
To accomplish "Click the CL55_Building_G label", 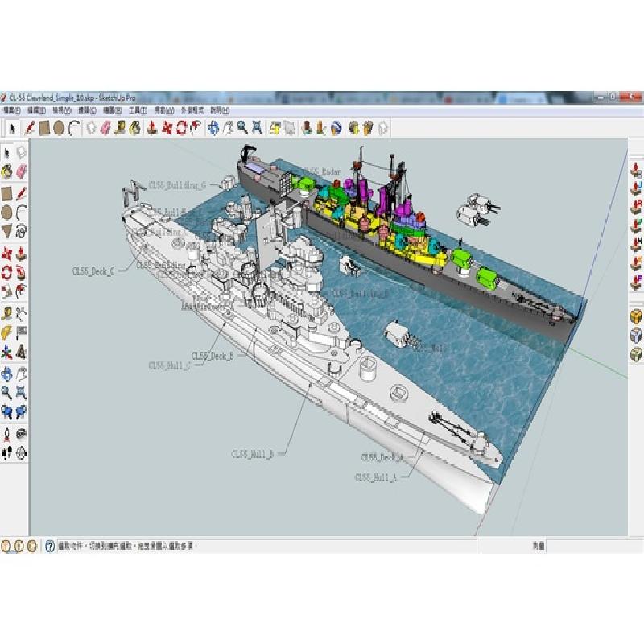I will tap(177, 185).
